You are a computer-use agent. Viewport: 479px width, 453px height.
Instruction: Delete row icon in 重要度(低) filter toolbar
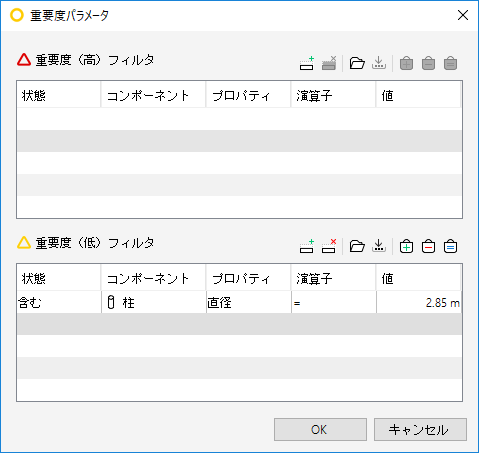tap(329, 246)
